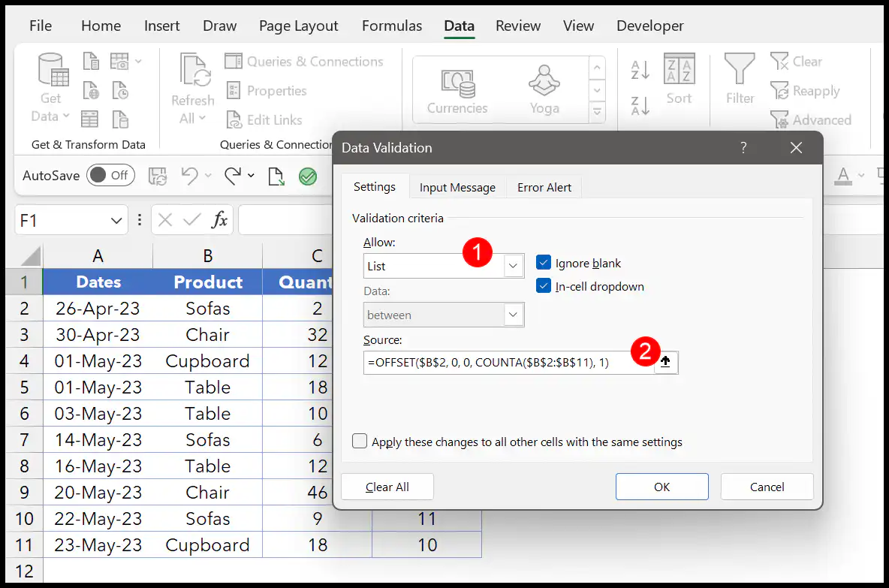Viewport: 889px width, 588px height.
Task: Expand the data types gallery more arrow
Action: pyautogui.click(x=597, y=113)
